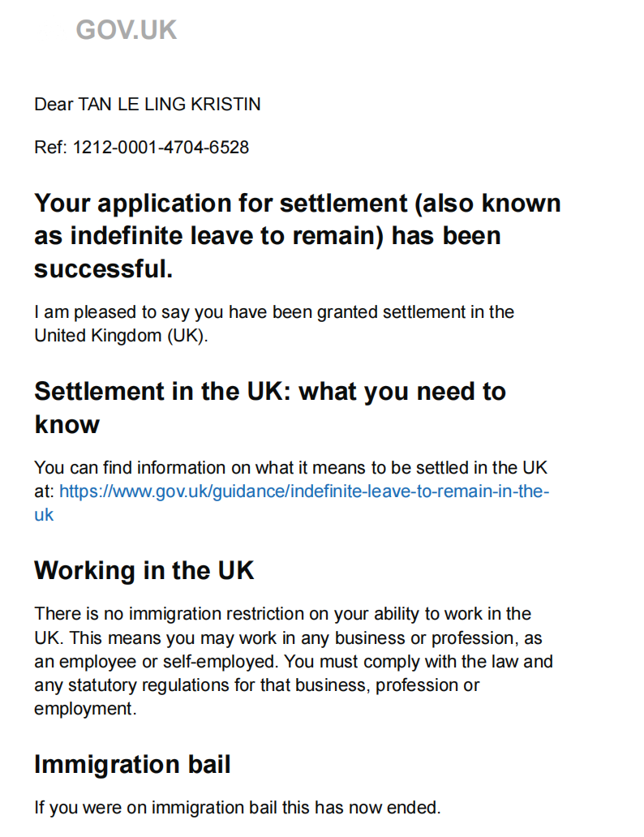Click the word "employment." ending the paragraph

pyautogui.click(x=84, y=709)
